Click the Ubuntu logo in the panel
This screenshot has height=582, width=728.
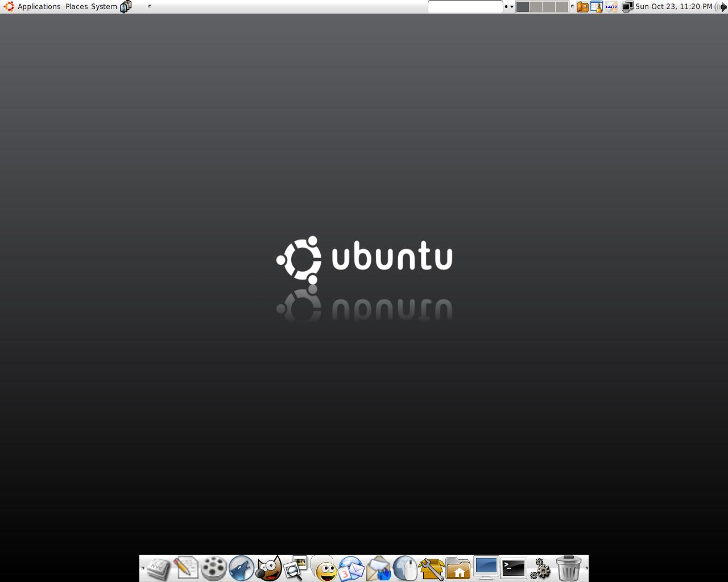pyautogui.click(x=9, y=7)
